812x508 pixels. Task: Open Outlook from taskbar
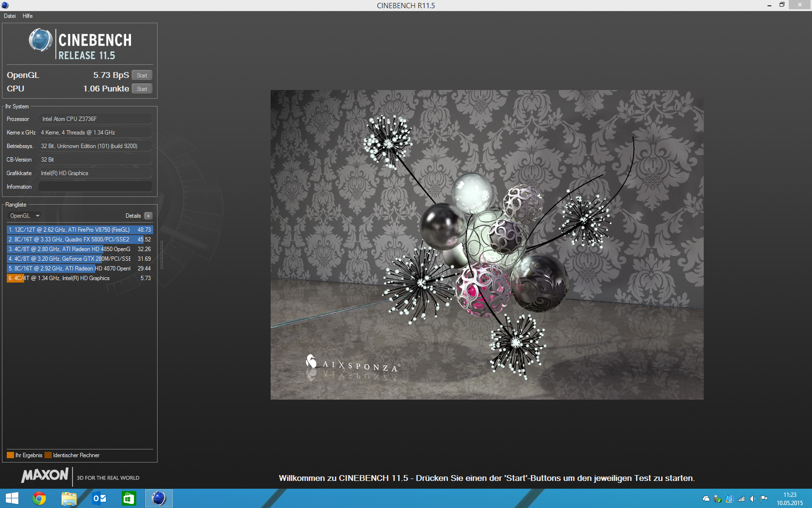[x=99, y=498]
